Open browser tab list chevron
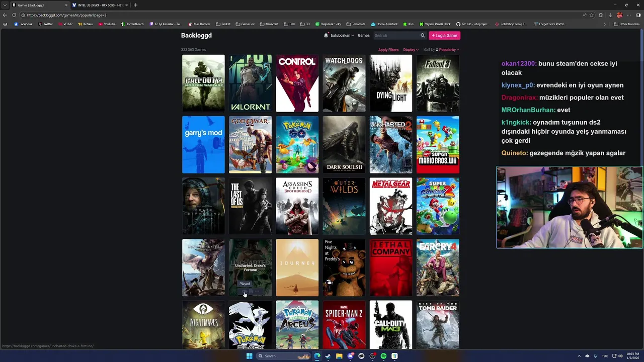This screenshot has height=362, width=644. pyautogui.click(x=5, y=5)
